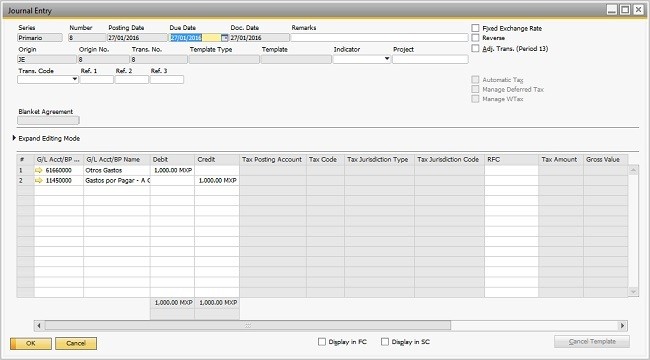
Task: Click the Tax Posting Account column header
Action: [273, 160]
